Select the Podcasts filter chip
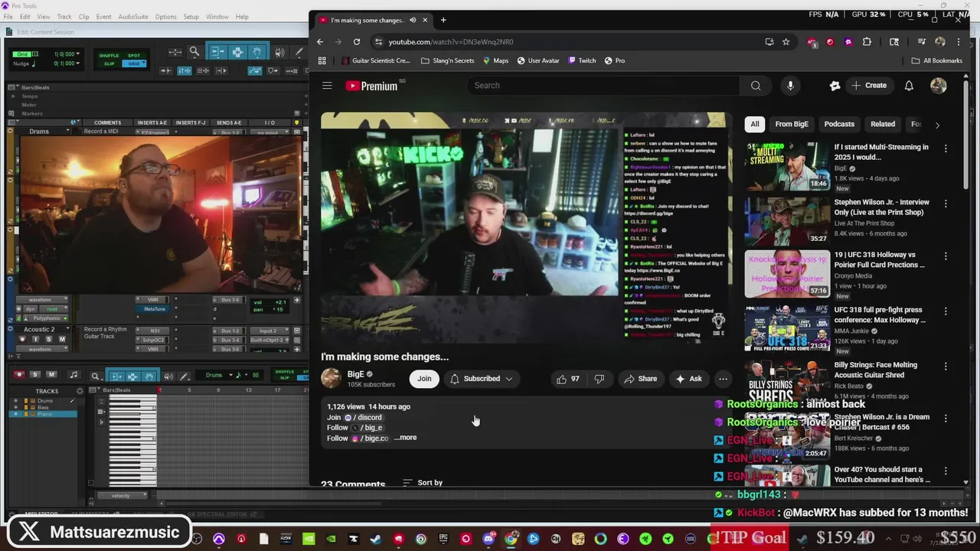The image size is (980, 551). click(x=839, y=124)
